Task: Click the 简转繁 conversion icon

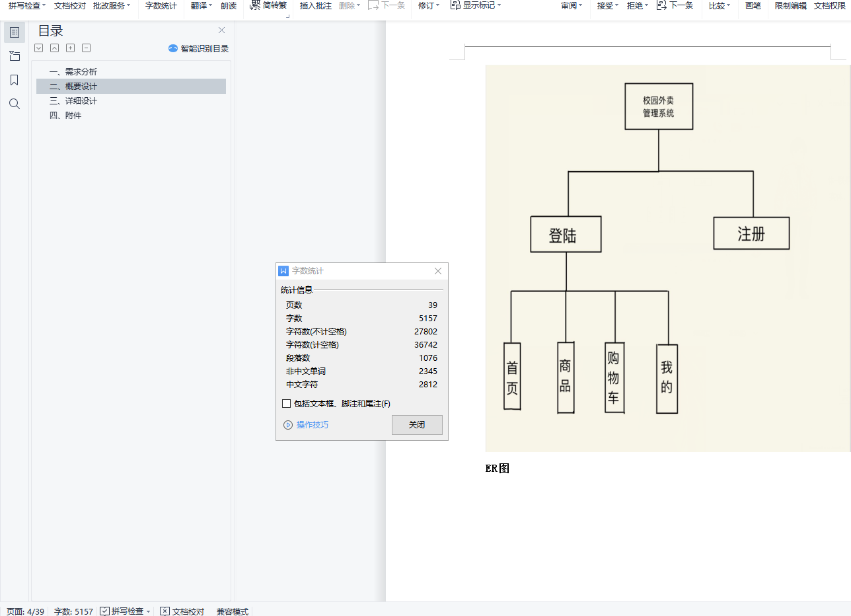Action: coord(255,5)
